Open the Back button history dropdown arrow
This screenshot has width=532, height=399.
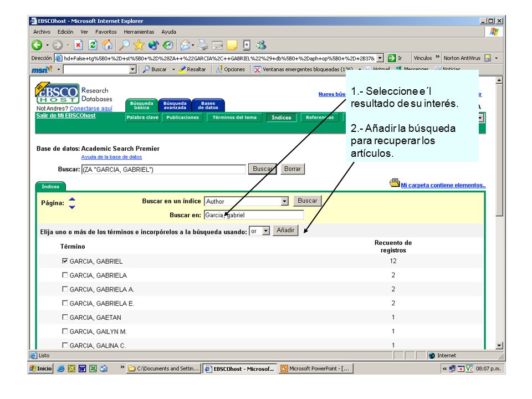coord(47,45)
